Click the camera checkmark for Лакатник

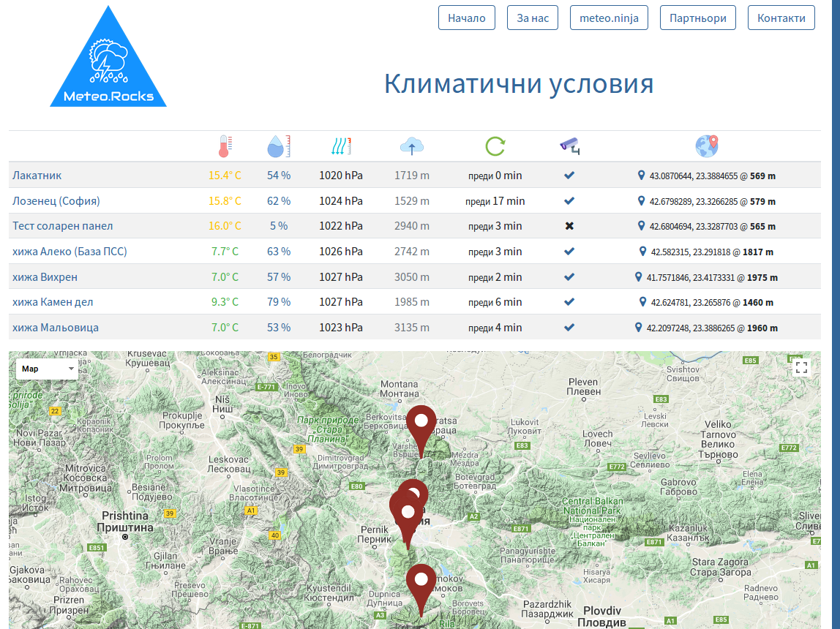click(569, 176)
